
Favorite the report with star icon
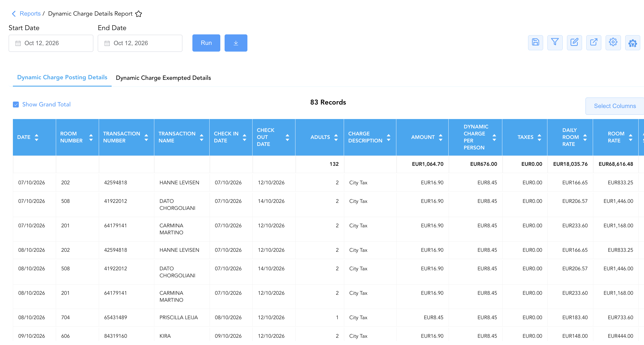138,14
